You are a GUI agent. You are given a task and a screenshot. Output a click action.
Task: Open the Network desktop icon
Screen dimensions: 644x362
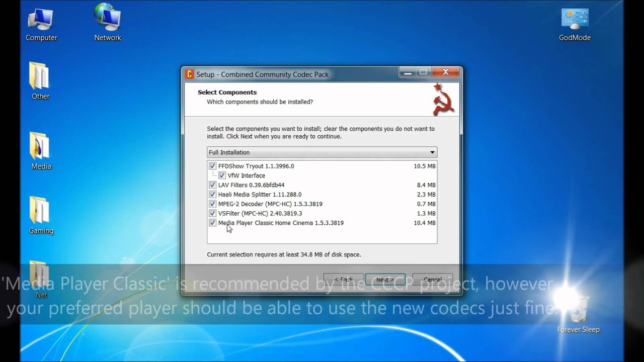pos(108,23)
